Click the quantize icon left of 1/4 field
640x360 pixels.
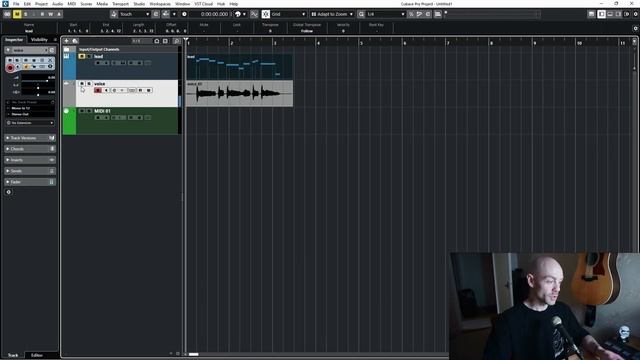click(x=361, y=14)
